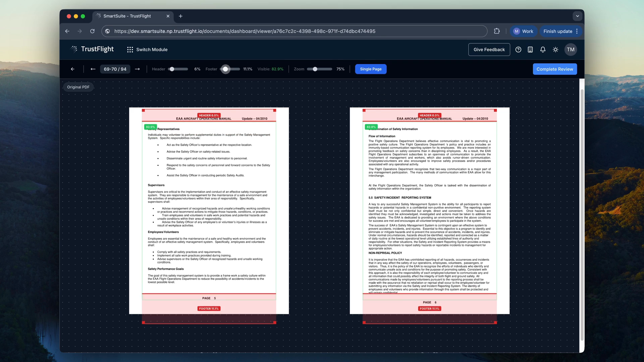The image size is (644, 362).
Task: Click the help question mark icon
Action: [x=518, y=50]
